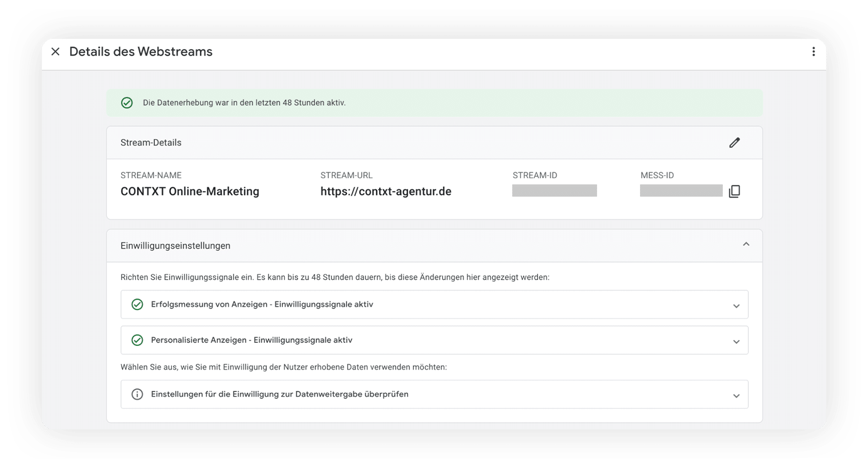This screenshot has width=868, height=474.
Task: Click the STREAM-NAME column label
Action: [x=151, y=175]
